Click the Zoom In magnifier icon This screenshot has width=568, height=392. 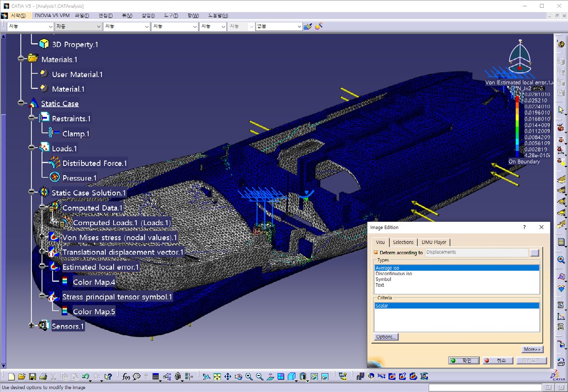tap(249, 376)
